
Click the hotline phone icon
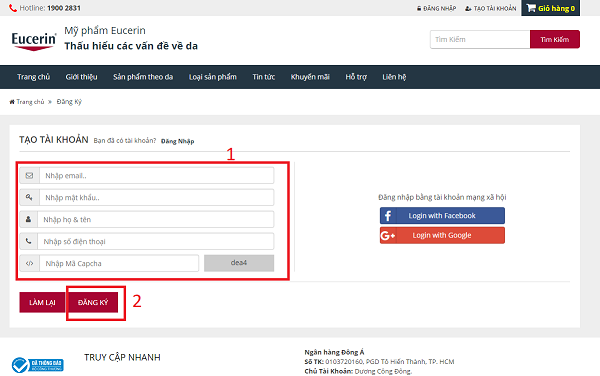tap(13, 8)
